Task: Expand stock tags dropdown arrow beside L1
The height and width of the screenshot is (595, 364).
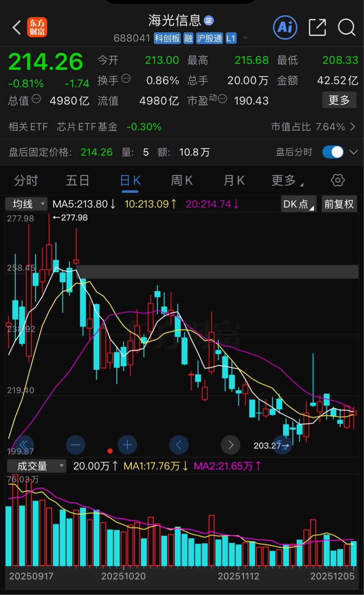Action: click(245, 38)
